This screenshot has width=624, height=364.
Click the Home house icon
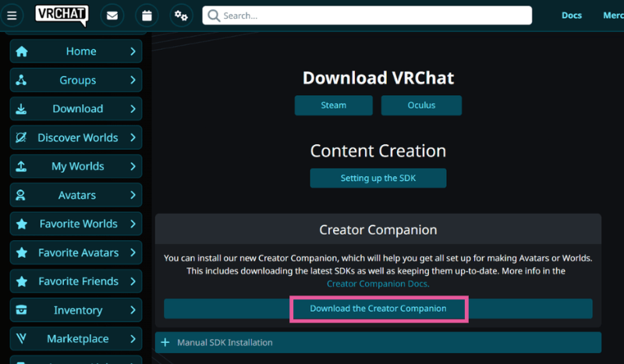22,51
